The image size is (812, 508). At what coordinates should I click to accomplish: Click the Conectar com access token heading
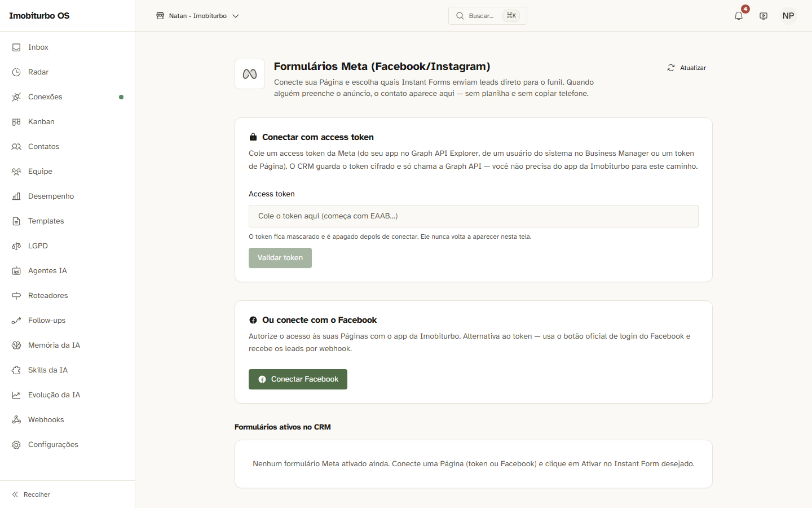point(318,137)
